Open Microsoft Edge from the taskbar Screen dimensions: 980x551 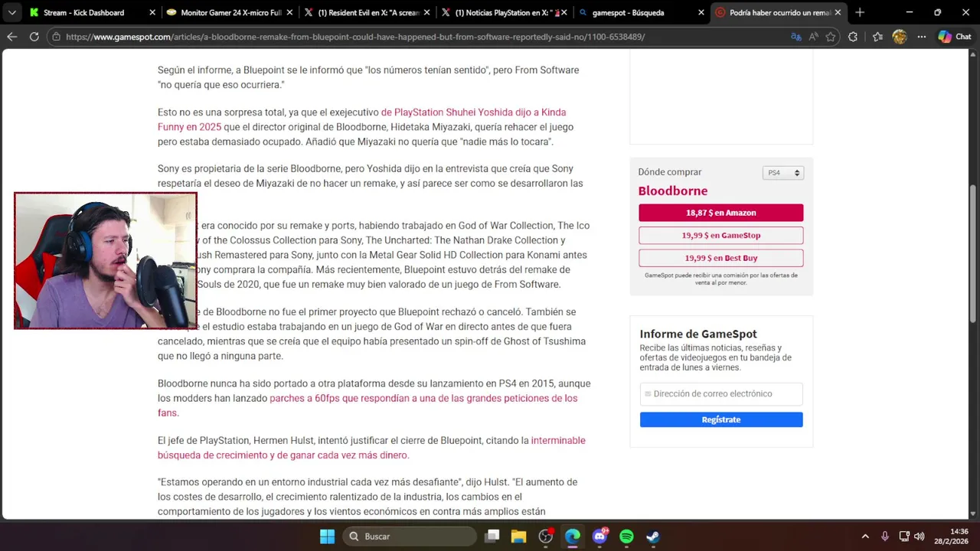[573, 536]
